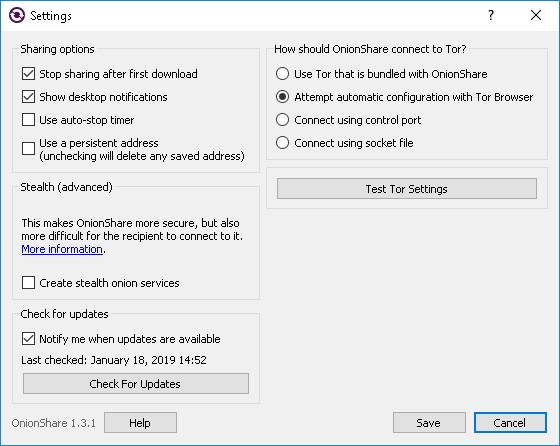The image size is (560, 446).
Task: Untick Notify me when updates are available
Action: click(x=28, y=339)
